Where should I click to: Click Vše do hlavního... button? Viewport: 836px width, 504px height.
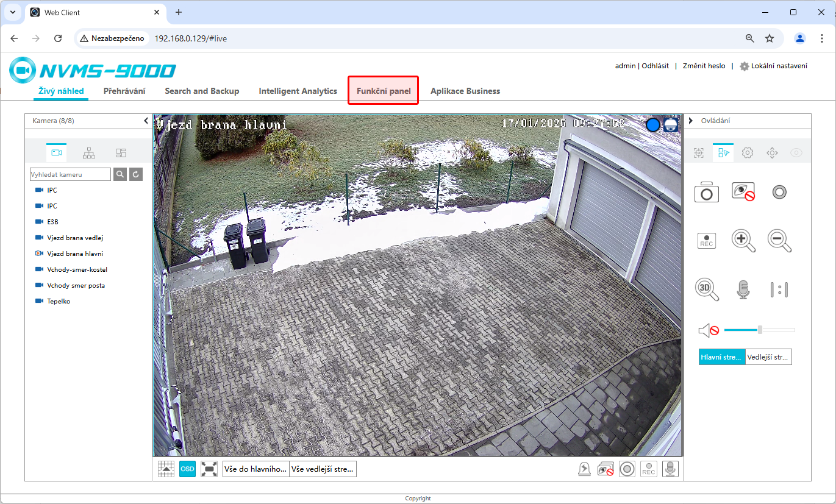click(256, 469)
